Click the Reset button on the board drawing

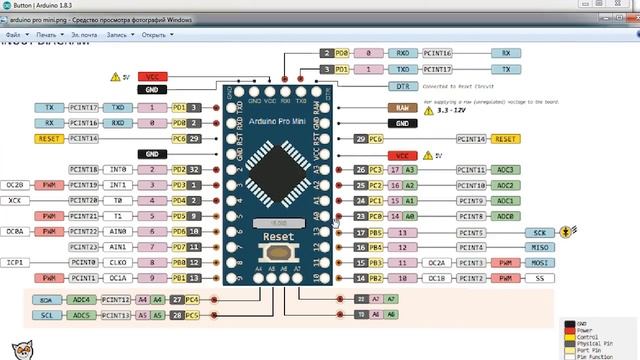click(278, 253)
